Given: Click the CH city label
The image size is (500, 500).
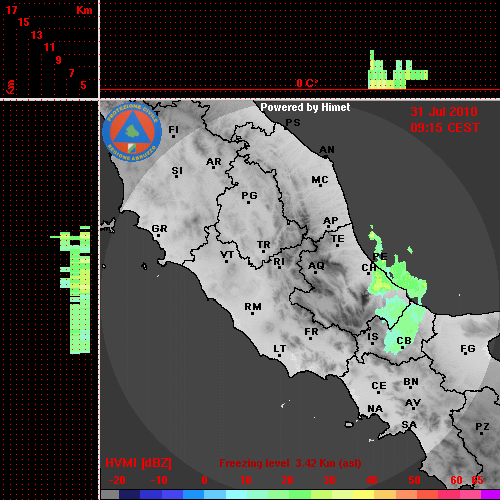Looking at the screenshot, I should (x=369, y=268).
